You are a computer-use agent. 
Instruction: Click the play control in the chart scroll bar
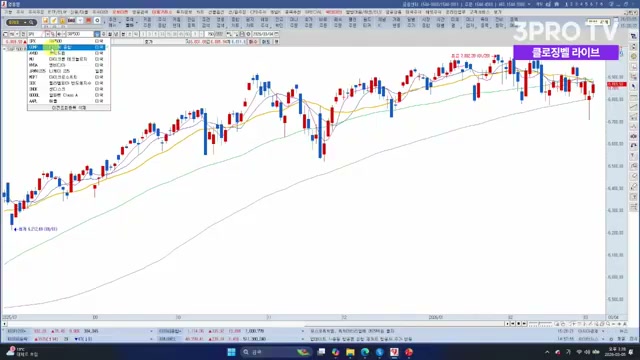(x=524, y=324)
